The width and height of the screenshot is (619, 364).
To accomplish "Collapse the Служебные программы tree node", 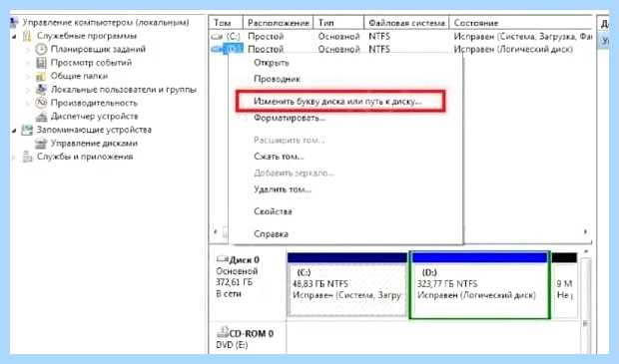I will [15, 36].
